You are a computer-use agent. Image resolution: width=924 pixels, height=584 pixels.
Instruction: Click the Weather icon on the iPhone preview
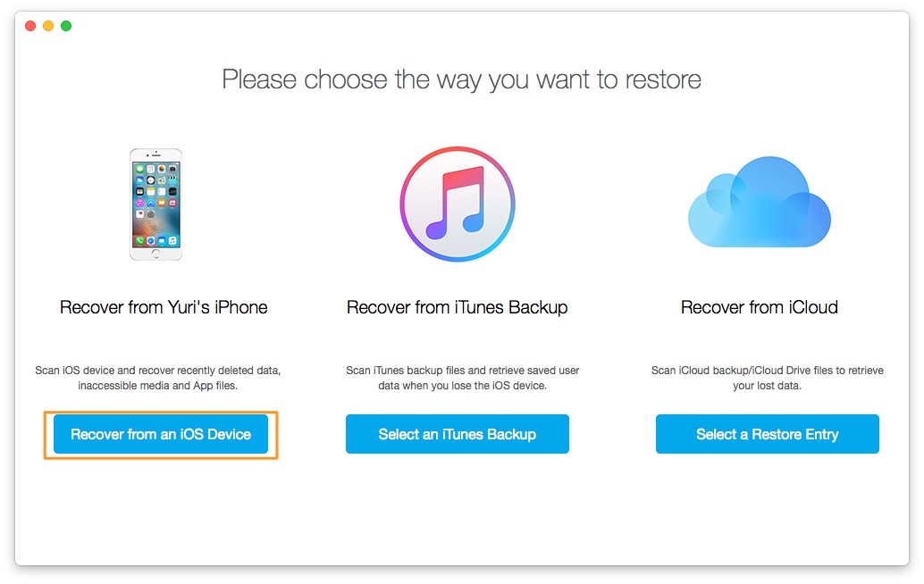[x=139, y=179]
